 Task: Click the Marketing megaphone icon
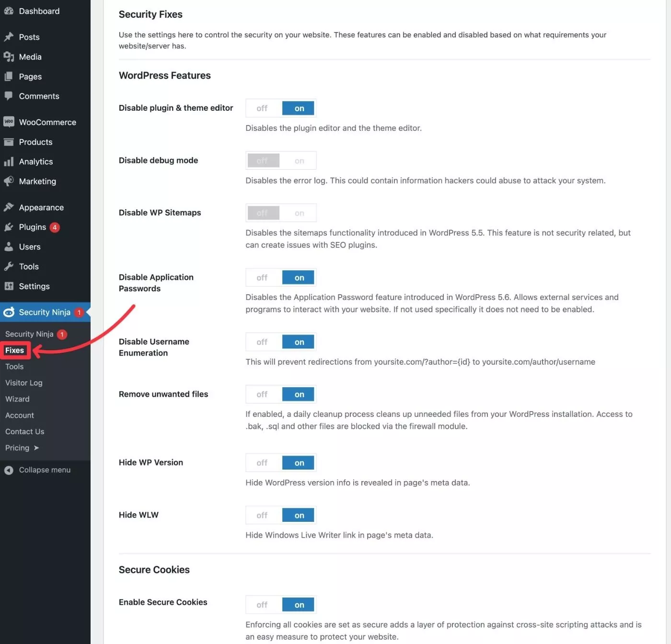click(x=9, y=181)
